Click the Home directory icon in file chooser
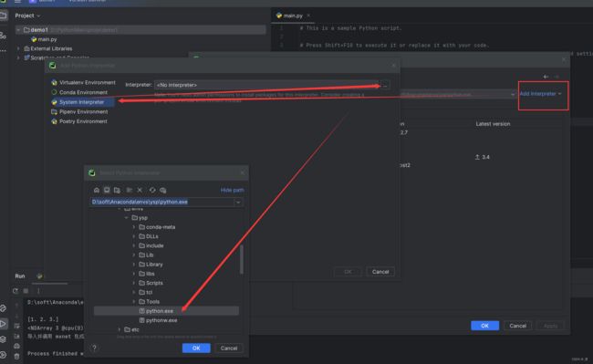The height and width of the screenshot is (364, 593). coord(97,190)
